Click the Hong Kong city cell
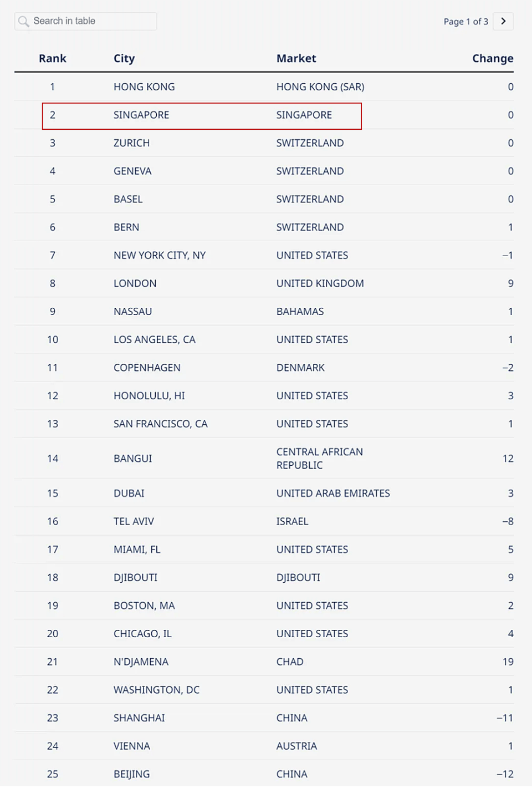This screenshot has height=788, width=532. pos(144,87)
